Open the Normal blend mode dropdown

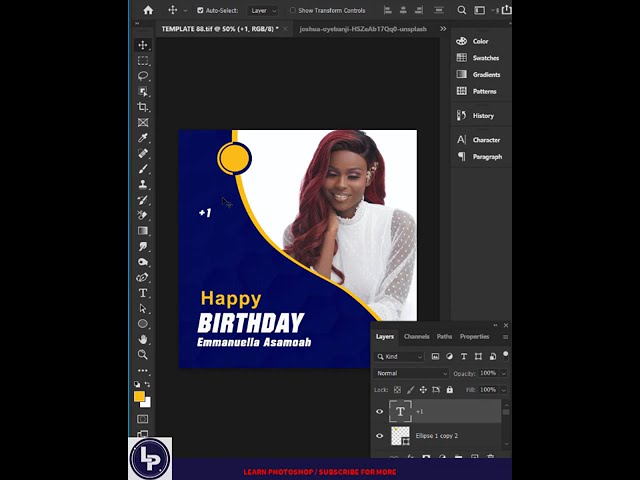[x=411, y=373]
